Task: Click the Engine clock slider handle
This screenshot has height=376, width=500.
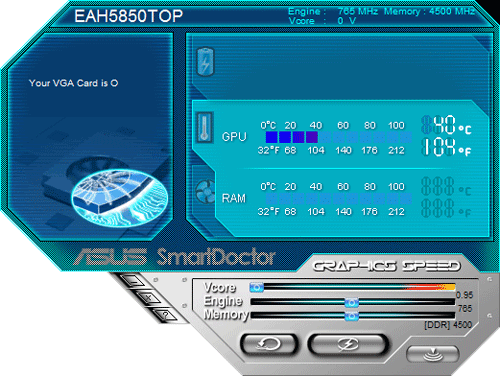Action: click(351, 302)
